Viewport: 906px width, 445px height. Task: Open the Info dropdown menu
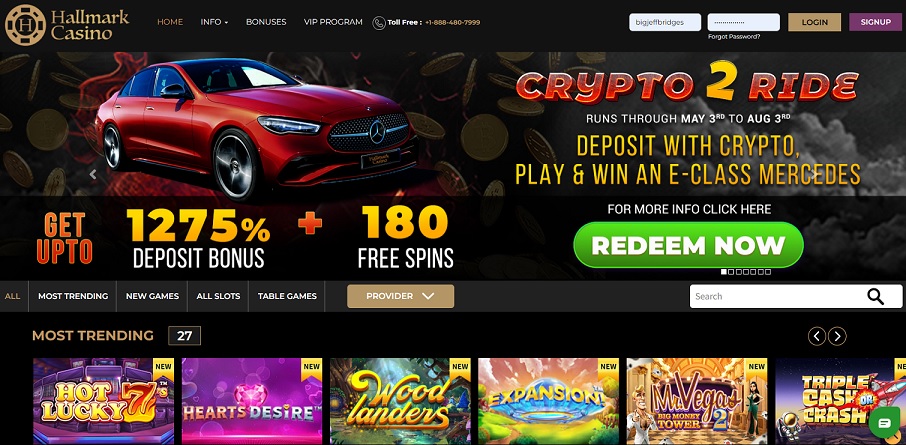[214, 22]
